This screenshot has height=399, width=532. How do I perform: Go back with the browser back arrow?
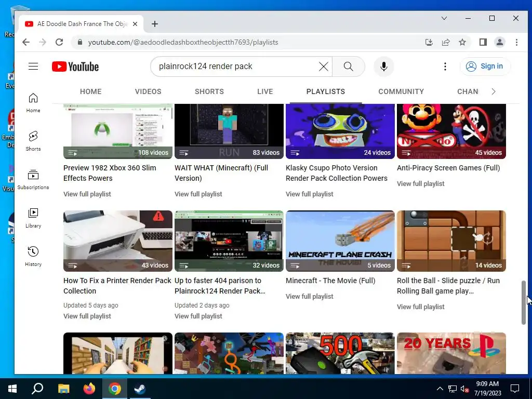click(26, 42)
